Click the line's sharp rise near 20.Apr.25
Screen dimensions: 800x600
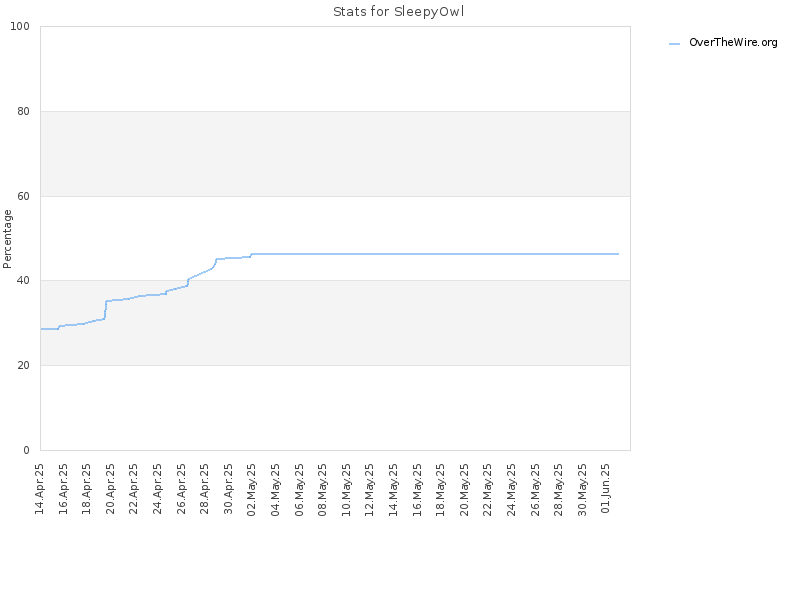[x=105, y=310]
